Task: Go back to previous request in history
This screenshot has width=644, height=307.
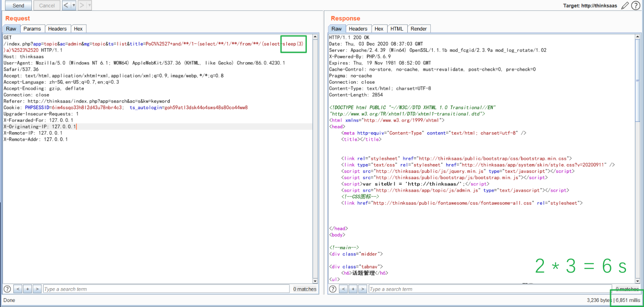Action: coord(66,5)
